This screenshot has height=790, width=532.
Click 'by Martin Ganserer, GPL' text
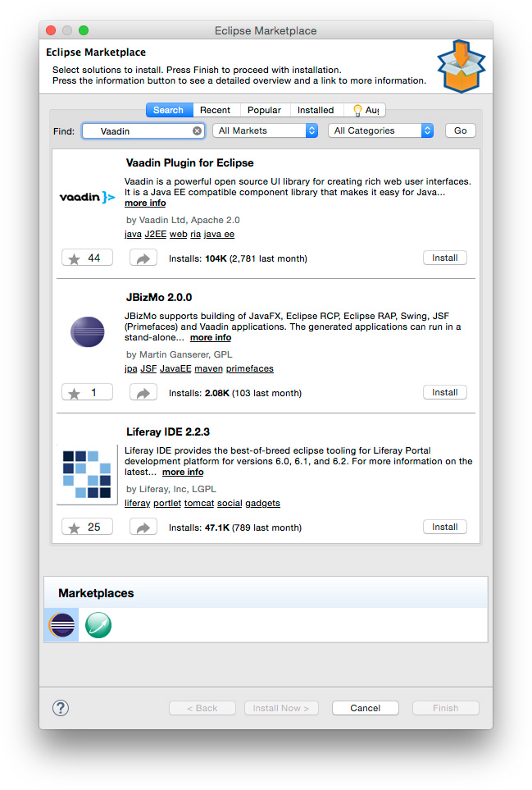click(x=180, y=354)
